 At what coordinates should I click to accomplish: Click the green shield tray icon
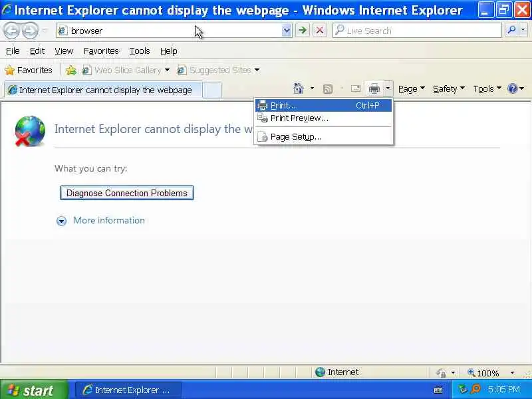(463, 389)
